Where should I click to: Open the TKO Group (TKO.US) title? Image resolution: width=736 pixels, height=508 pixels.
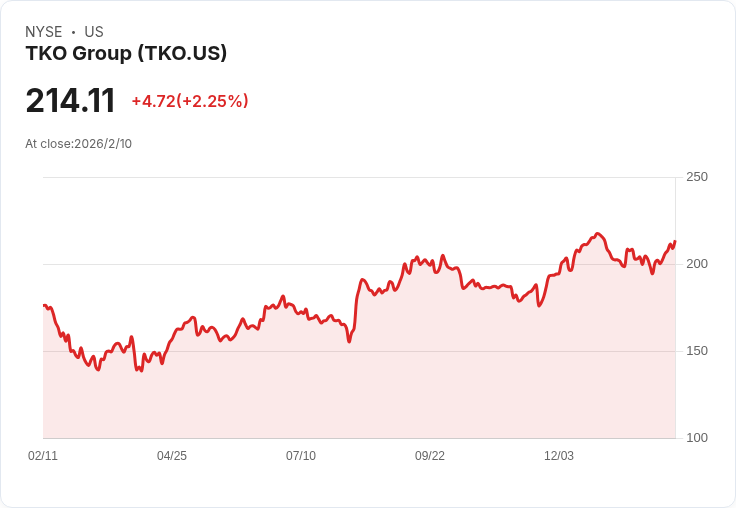(126, 53)
